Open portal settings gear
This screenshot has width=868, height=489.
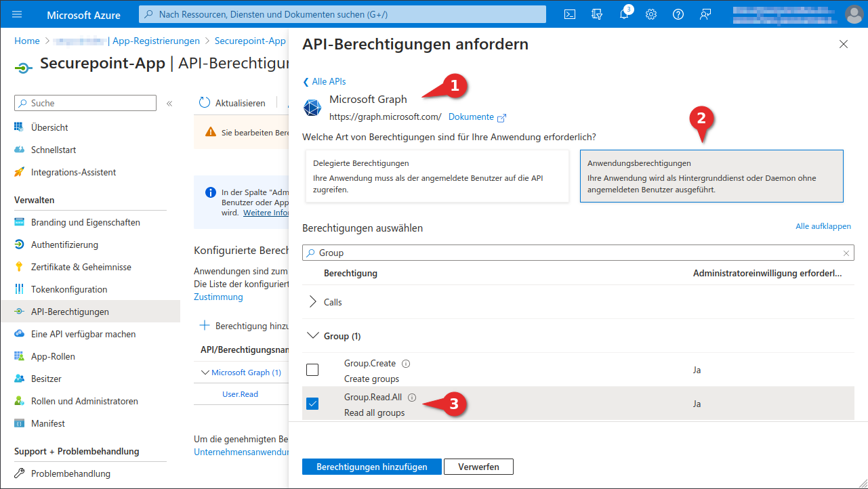[x=651, y=14]
